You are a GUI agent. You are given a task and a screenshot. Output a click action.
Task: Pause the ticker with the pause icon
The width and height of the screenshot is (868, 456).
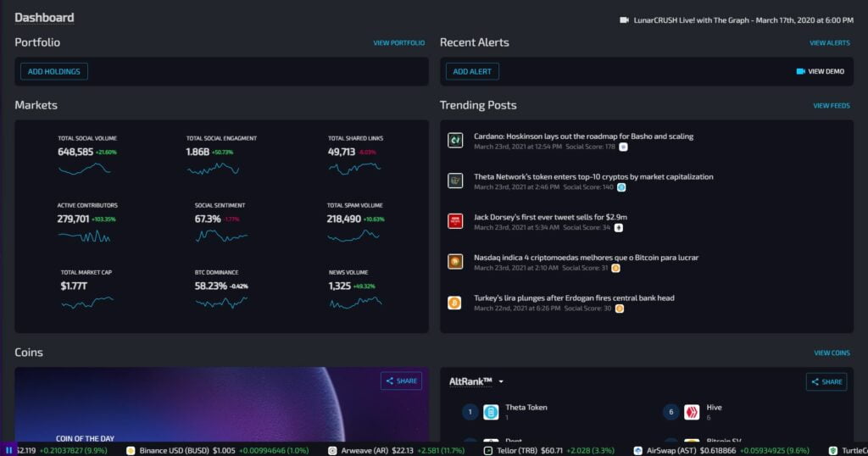pyautogui.click(x=8, y=450)
